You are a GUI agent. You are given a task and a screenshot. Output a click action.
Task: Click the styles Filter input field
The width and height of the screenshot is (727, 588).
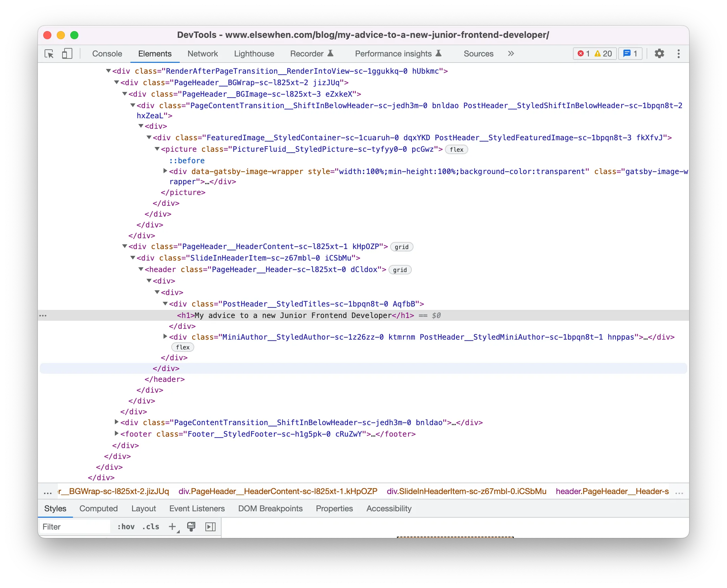[75, 526]
